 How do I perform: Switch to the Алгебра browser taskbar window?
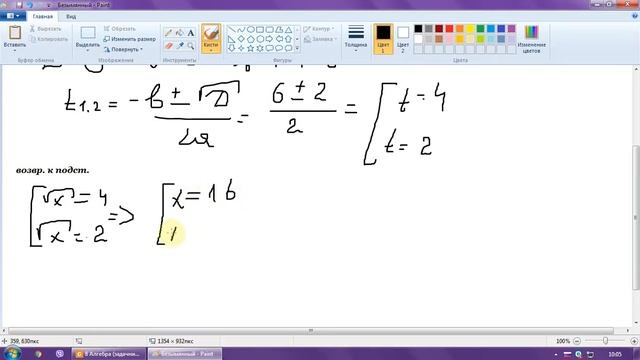[109, 354]
